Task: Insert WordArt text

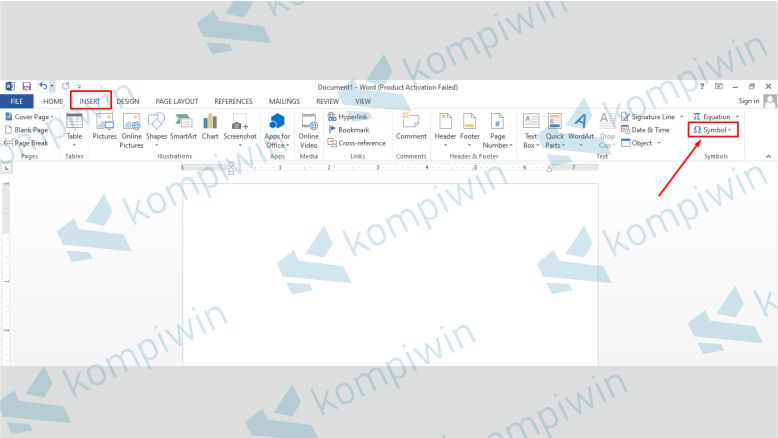Action: tap(581, 130)
